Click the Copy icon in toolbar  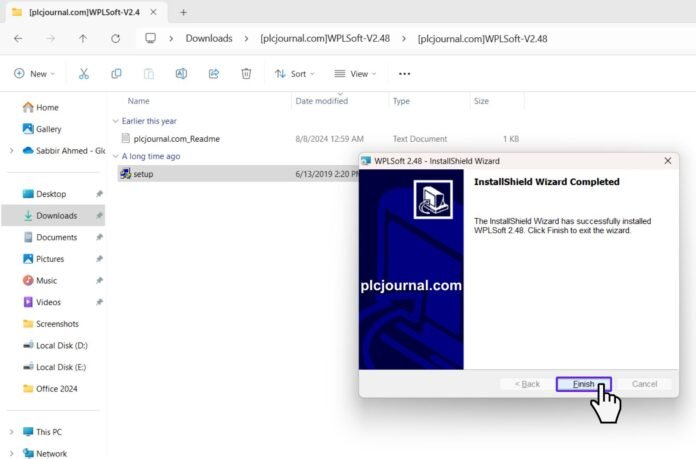coord(116,74)
